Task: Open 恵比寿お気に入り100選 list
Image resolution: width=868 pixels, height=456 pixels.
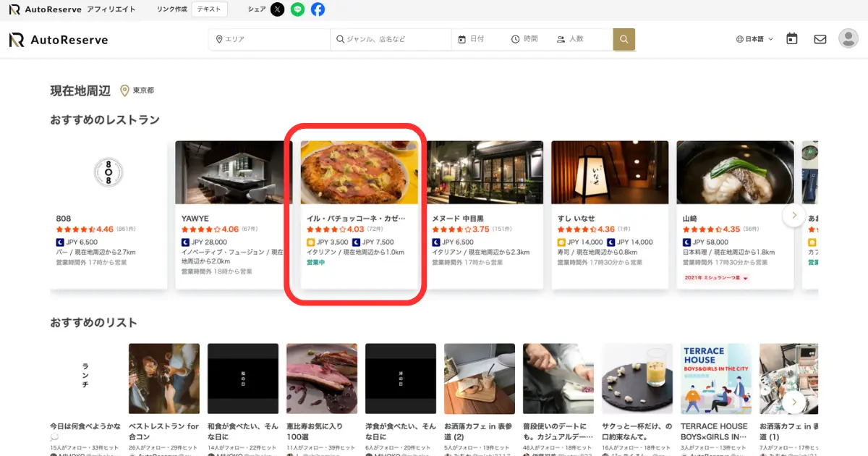Action: point(322,379)
